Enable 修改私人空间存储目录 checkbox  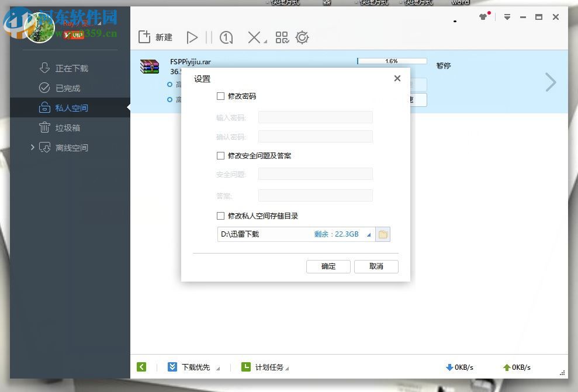click(x=221, y=216)
